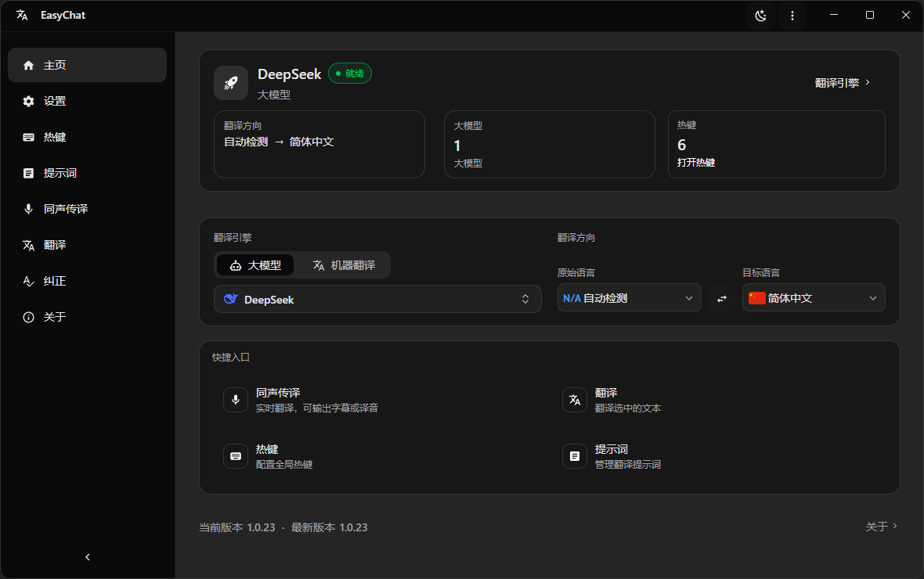Open the three-dot more options menu
Image resolution: width=924 pixels, height=579 pixels.
tap(792, 16)
